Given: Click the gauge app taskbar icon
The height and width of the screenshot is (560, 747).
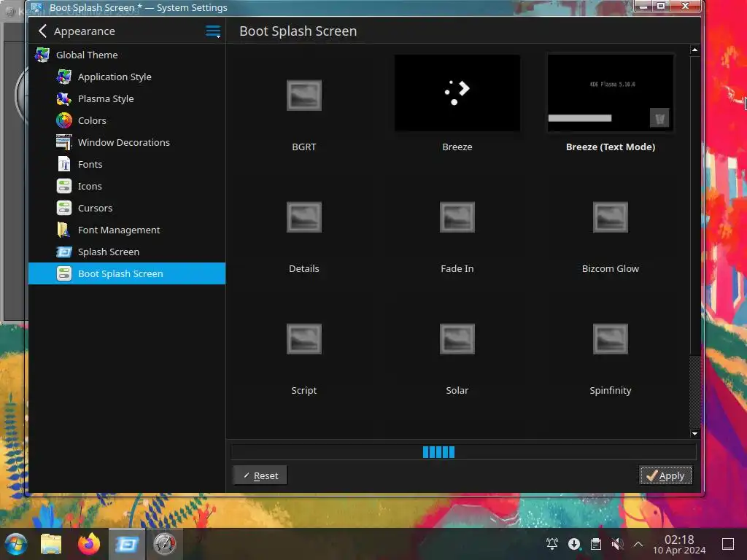Looking at the screenshot, I should [x=164, y=544].
